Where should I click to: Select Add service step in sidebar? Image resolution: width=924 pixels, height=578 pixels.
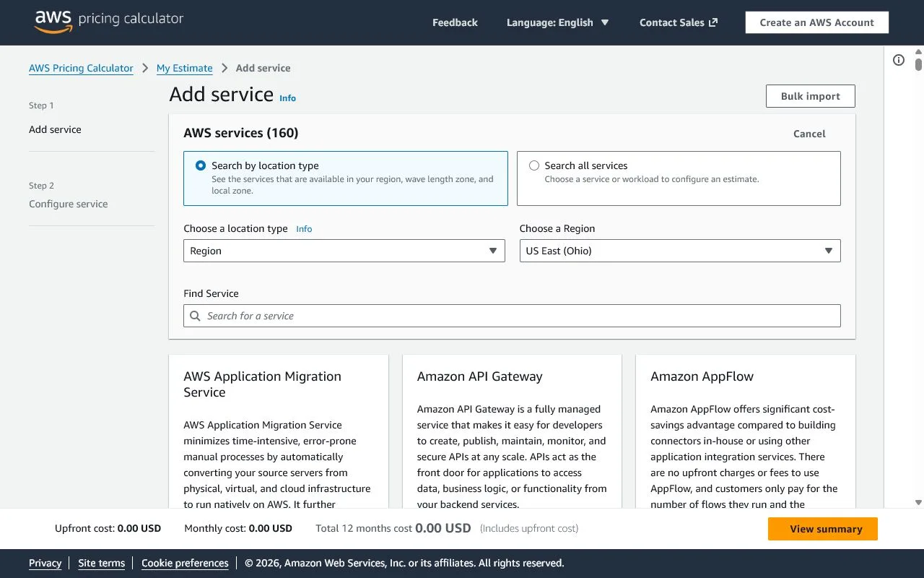[x=55, y=129]
